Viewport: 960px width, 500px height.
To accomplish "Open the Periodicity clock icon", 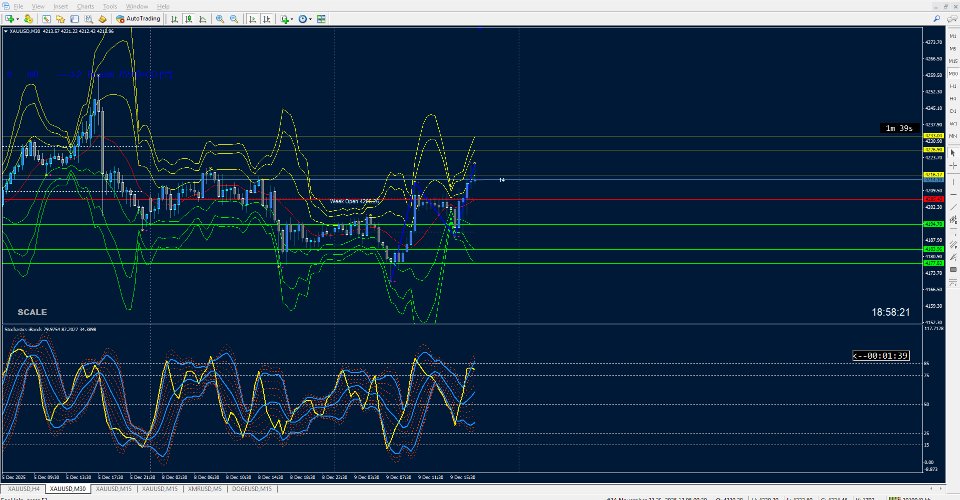I will pyautogui.click(x=302, y=19).
